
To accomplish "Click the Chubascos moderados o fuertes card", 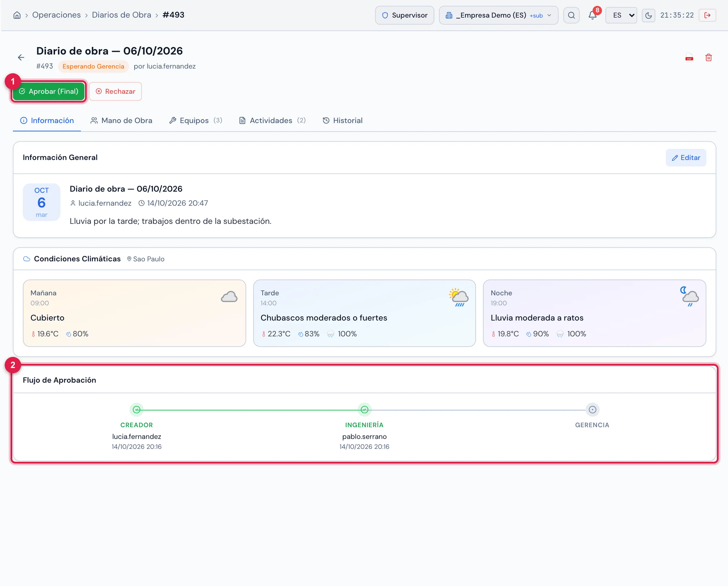I will (x=364, y=313).
